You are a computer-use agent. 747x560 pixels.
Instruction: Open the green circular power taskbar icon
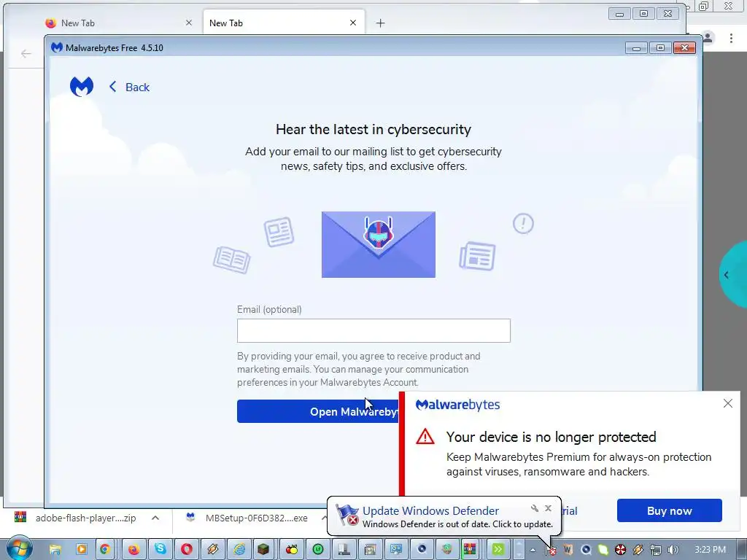pos(318,549)
